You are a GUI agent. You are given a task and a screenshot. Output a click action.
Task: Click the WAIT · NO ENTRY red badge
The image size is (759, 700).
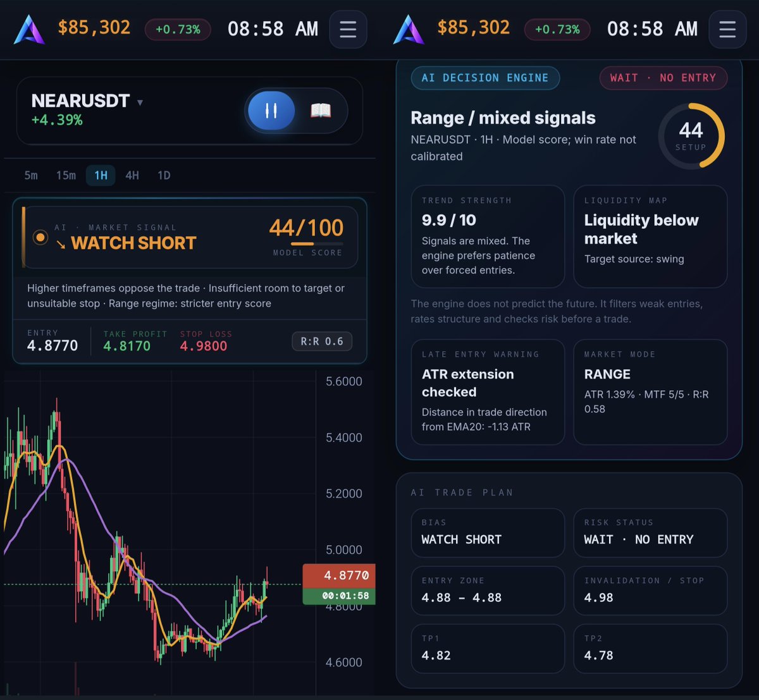pyautogui.click(x=663, y=78)
